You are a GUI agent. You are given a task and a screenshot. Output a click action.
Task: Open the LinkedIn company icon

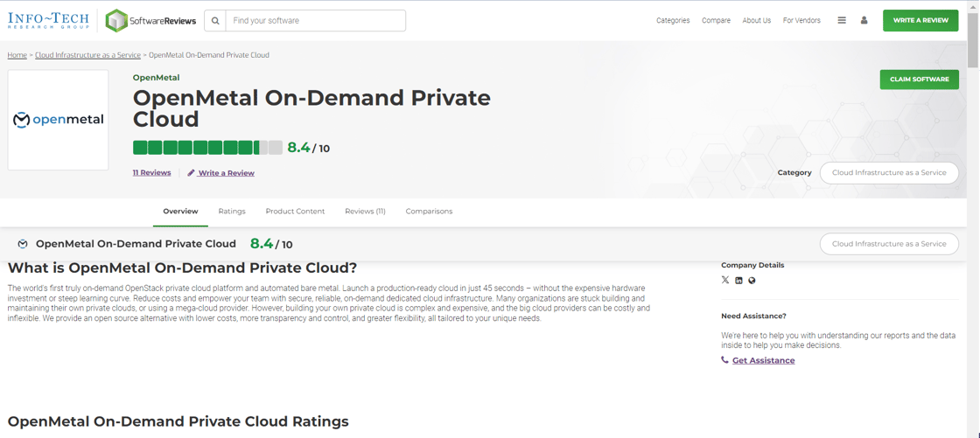(x=738, y=281)
